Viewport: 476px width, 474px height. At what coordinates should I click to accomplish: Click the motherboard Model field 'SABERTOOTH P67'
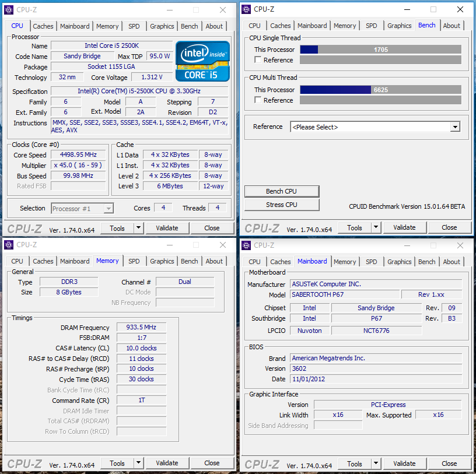(345, 294)
